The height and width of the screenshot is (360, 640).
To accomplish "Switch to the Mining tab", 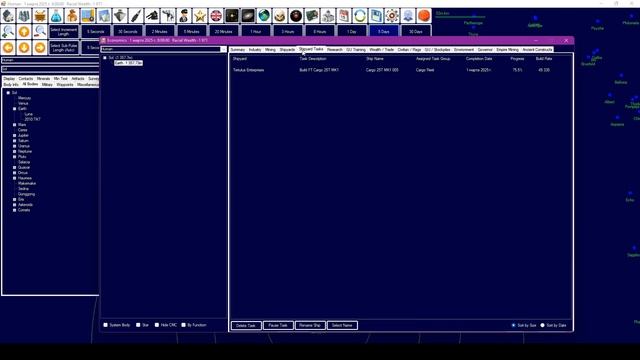I will pyautogui.click(x=270, y=49).
